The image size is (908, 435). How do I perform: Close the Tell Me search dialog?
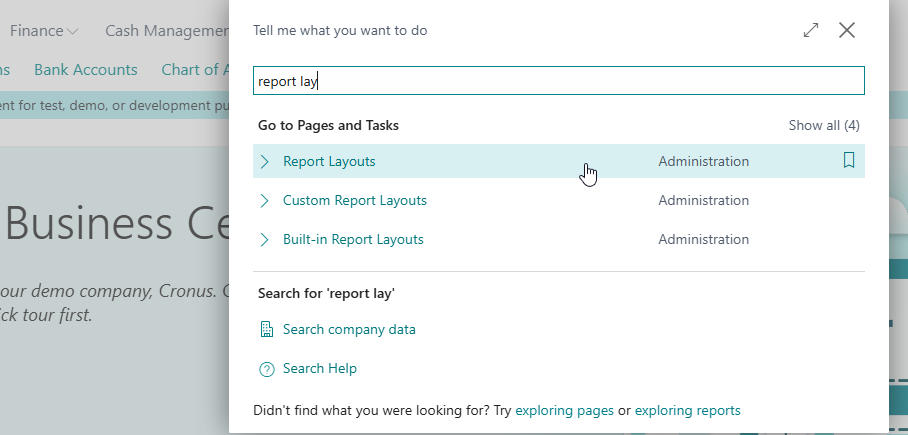(847, 30)
